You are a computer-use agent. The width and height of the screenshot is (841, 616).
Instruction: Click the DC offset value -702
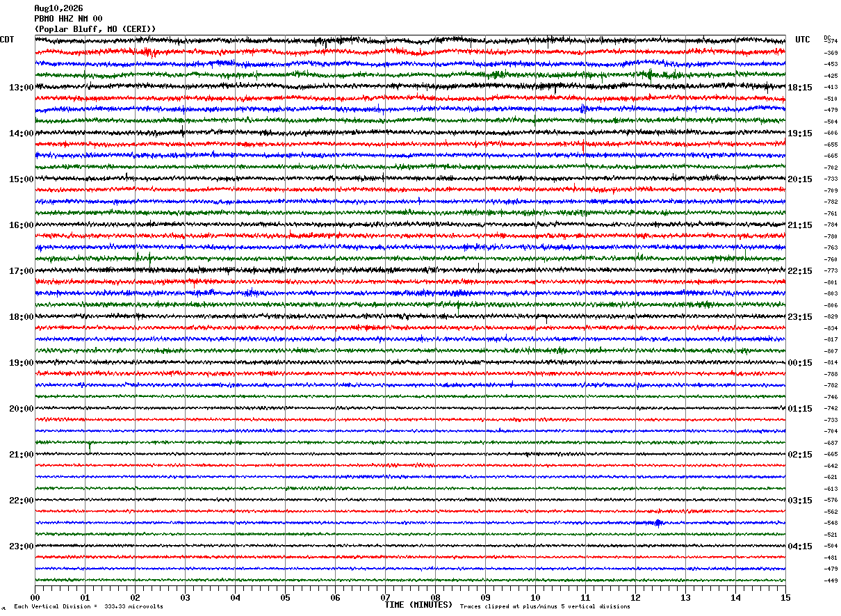point(831,168)
